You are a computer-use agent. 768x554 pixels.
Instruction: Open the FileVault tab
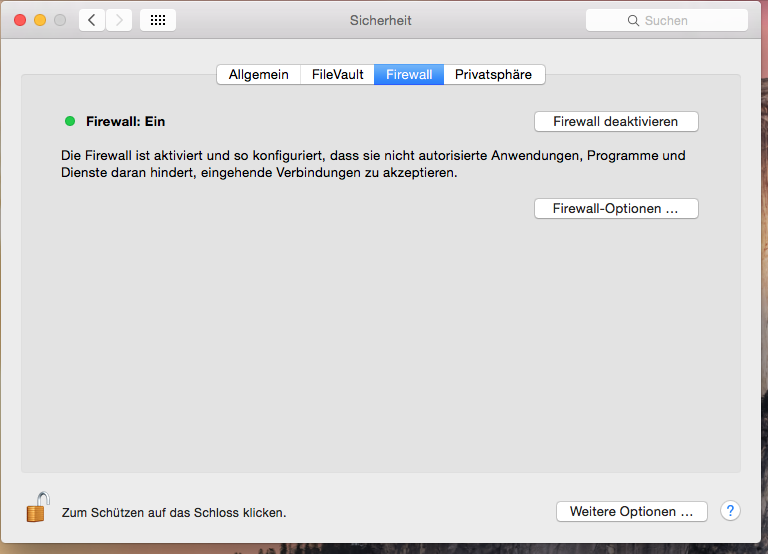337,75
